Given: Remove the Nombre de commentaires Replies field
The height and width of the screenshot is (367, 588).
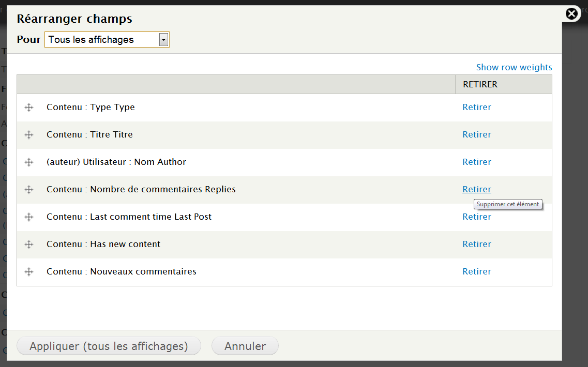Looking at the screenshot, I should [x=476, y=190].
